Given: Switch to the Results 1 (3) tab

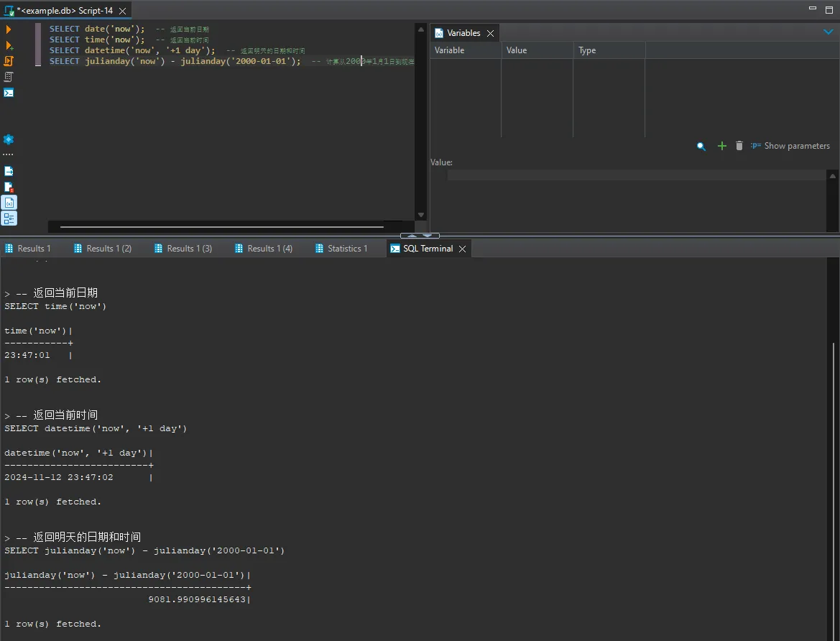Looking at the screenshot, I should 183,249.
